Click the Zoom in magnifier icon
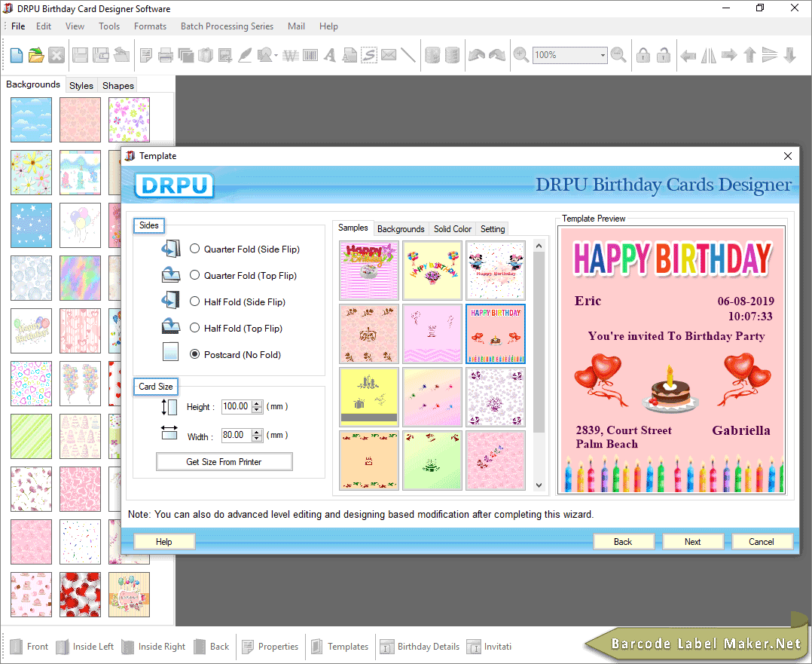Image resolution: width=812 pixels, height=664 pixels. (x=521, y=55)
